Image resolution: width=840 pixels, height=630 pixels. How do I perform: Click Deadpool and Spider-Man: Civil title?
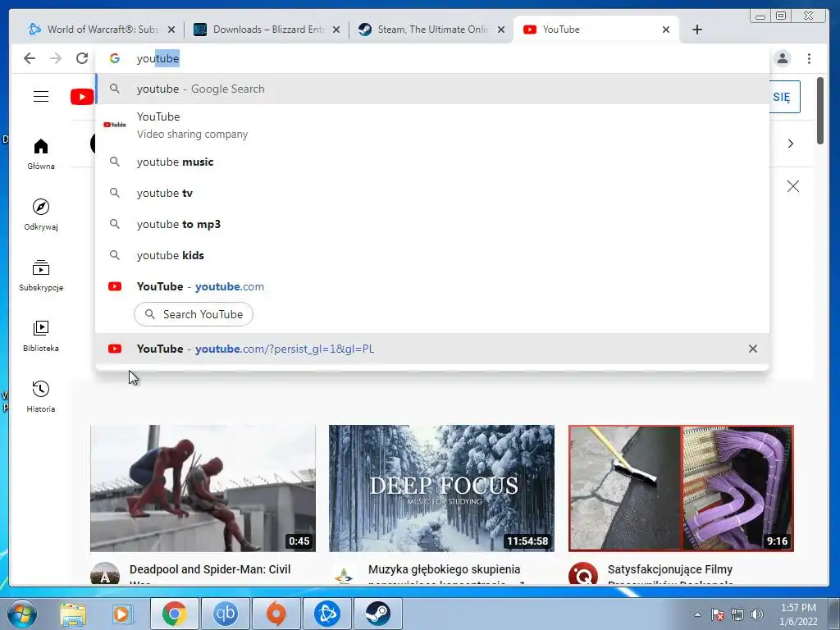(210, 569)
